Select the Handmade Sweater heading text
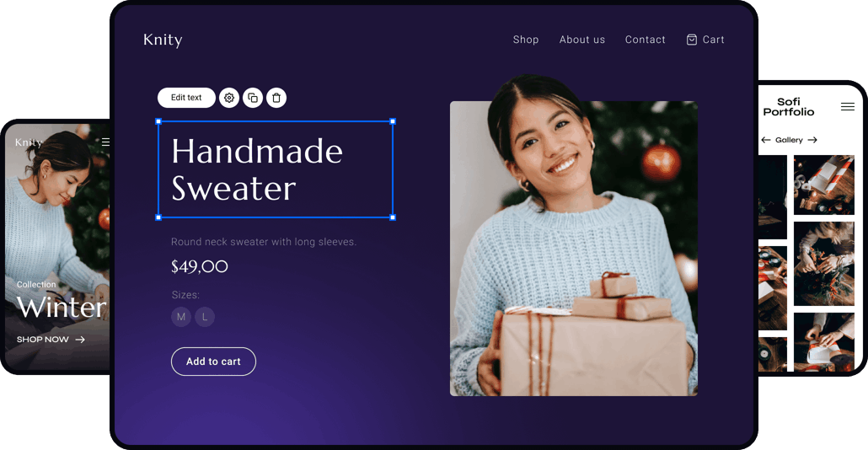Viewport: 868px width, 450px height. 257,169
